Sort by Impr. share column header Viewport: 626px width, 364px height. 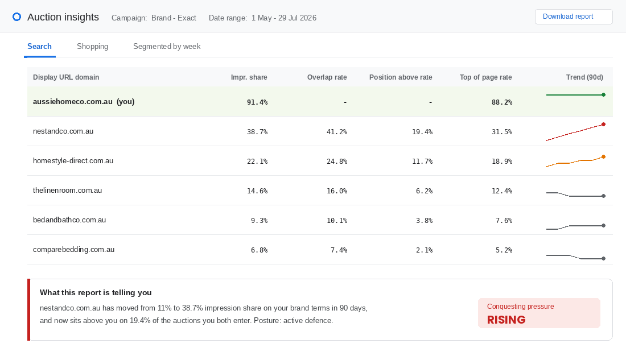(249, 77)
